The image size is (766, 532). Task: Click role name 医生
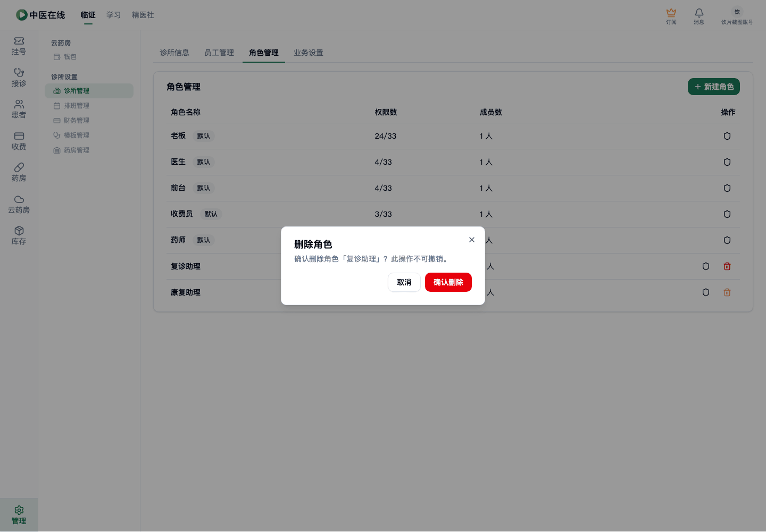178,162
